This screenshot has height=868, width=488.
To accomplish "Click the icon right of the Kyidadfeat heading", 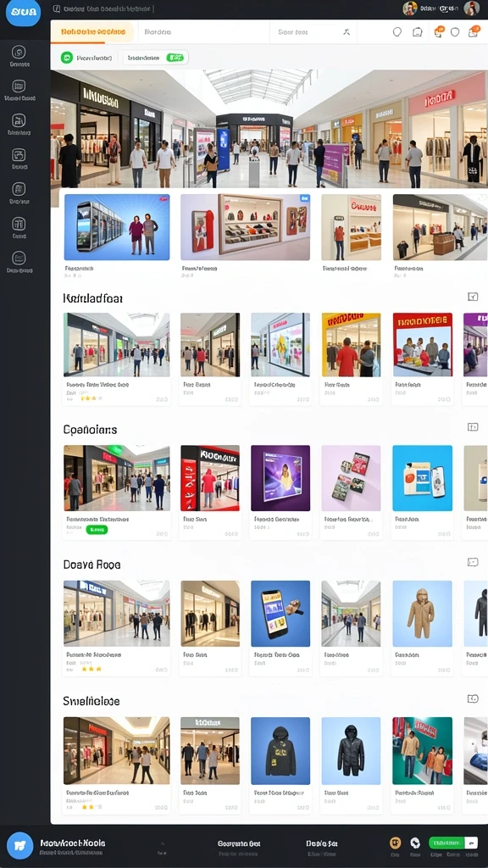I will click(x=473, y=297).
